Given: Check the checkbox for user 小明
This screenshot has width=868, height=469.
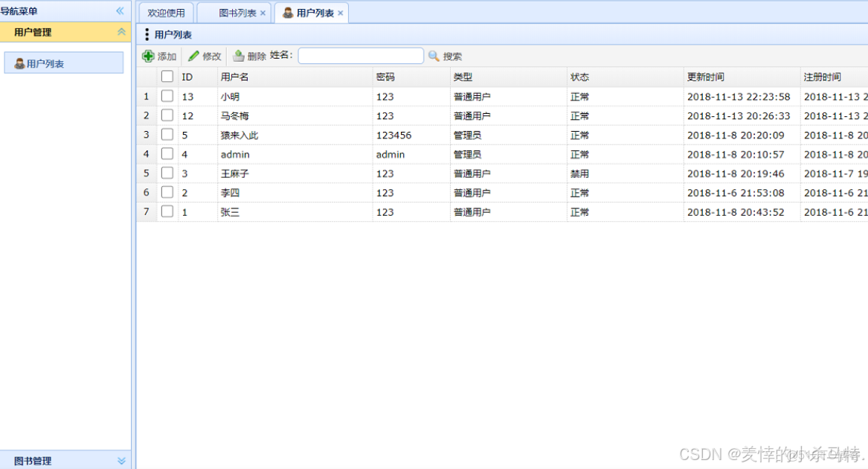Looking at the screenshot, I should (167, 96).
